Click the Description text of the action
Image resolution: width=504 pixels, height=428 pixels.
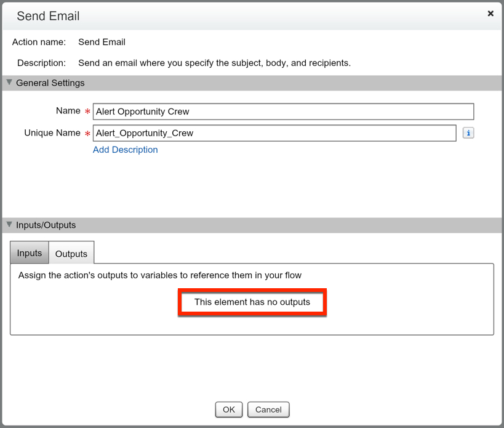pos(215,62)
